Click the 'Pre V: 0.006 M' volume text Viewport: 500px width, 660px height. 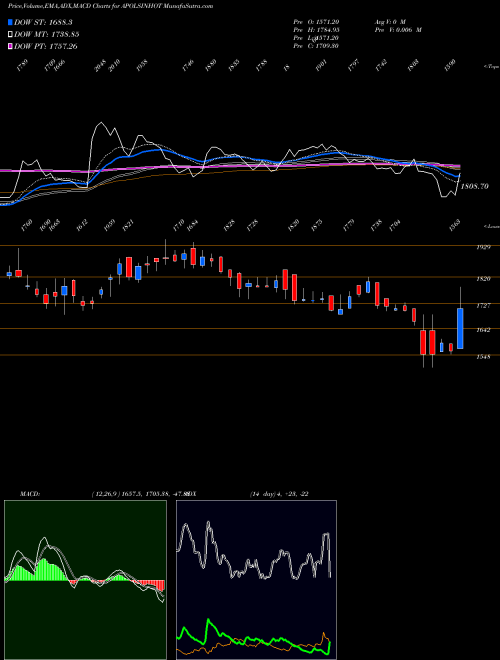(x=398, y=30)
